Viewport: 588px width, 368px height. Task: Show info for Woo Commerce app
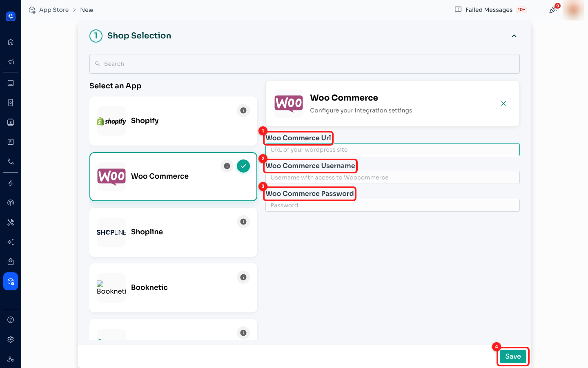[x=227, y=166]
